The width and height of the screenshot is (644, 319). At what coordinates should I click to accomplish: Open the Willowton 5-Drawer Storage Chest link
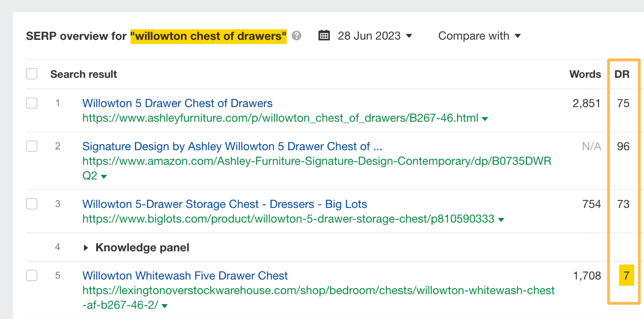225,204
